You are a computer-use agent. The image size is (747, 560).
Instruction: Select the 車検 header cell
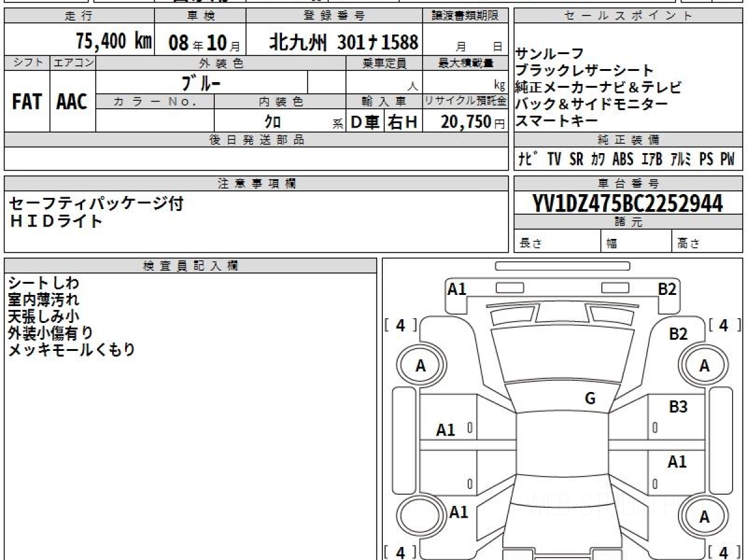[x=200, y=16]
